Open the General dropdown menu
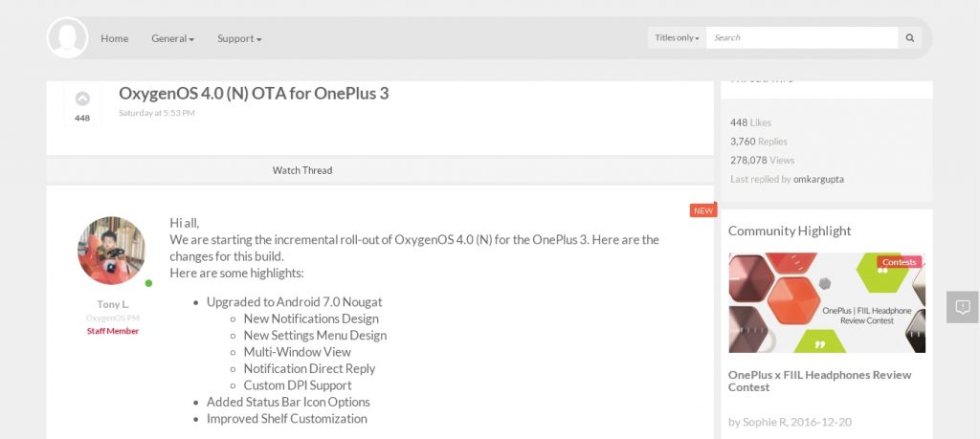980x439 pixels. [x=172, y=38]
